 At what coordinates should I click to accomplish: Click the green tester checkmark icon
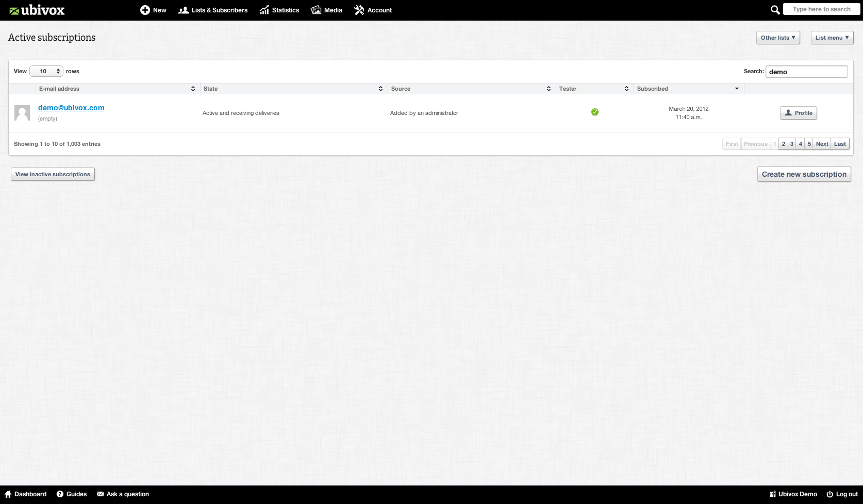coord(595,112)
